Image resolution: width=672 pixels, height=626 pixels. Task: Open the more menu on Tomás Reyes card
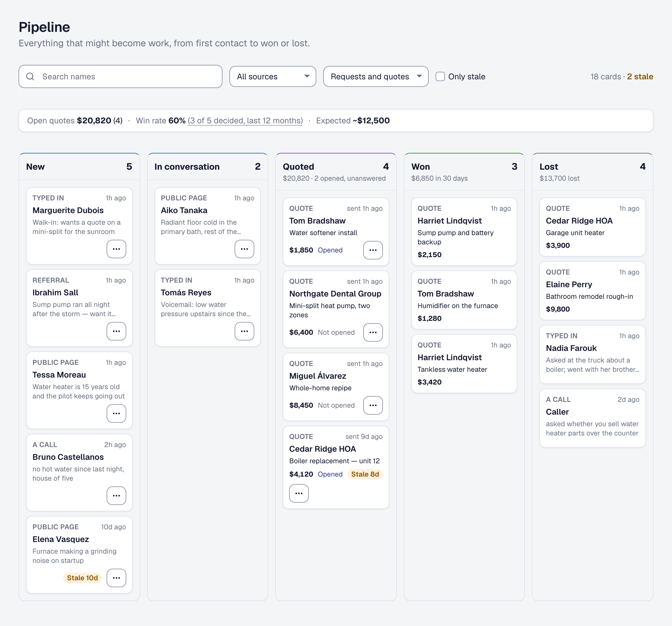click(x=244, y=331)
